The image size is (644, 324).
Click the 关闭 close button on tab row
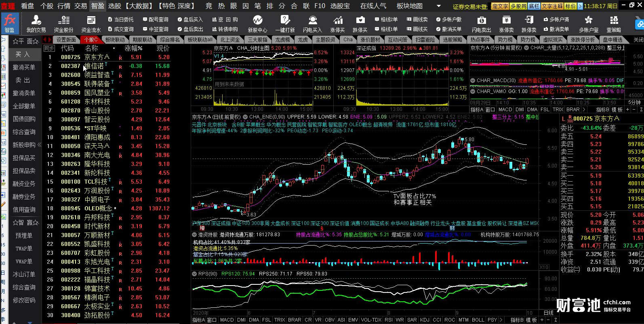pos(638,40)
